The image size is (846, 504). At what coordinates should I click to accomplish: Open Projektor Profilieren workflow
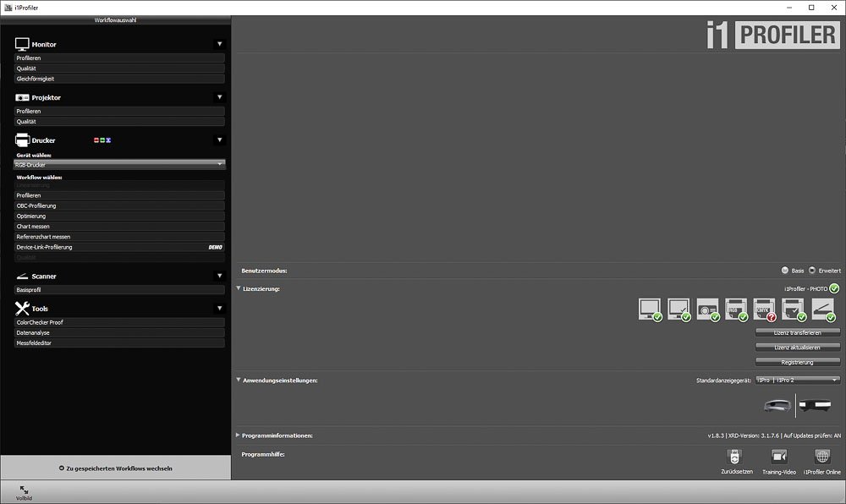coord(119,111)
